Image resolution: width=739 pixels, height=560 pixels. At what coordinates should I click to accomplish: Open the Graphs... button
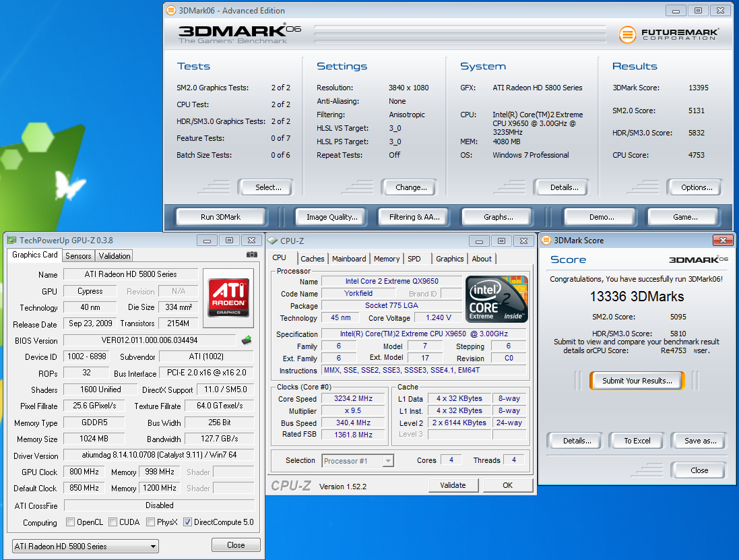pyautogui.click(x=498, y=217)
